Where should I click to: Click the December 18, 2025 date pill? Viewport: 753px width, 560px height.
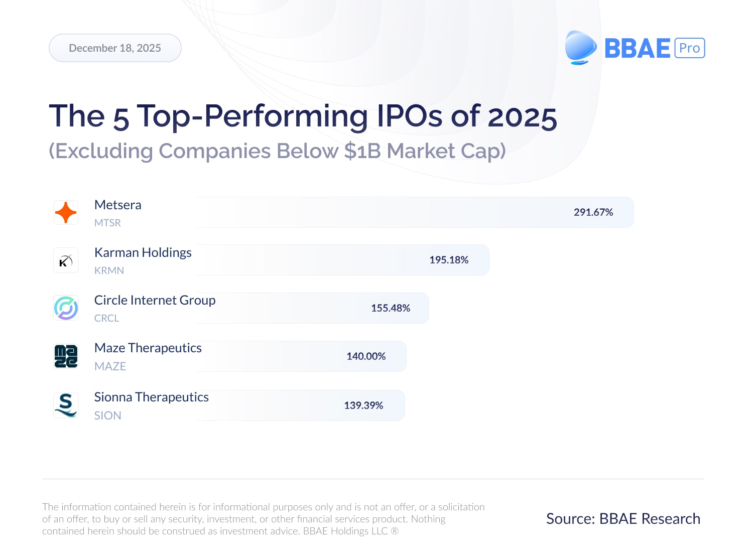(x=115, y=48)
